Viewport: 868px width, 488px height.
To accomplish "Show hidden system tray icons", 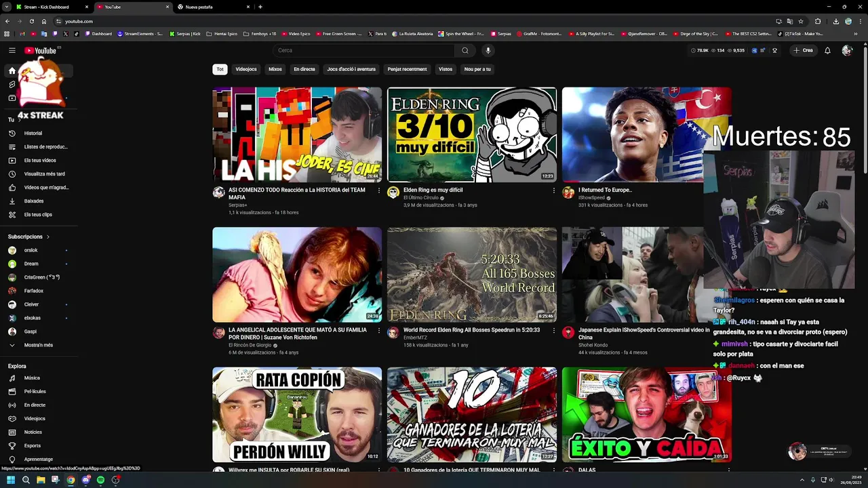I will pyautogui.click(x=802, y=480).
